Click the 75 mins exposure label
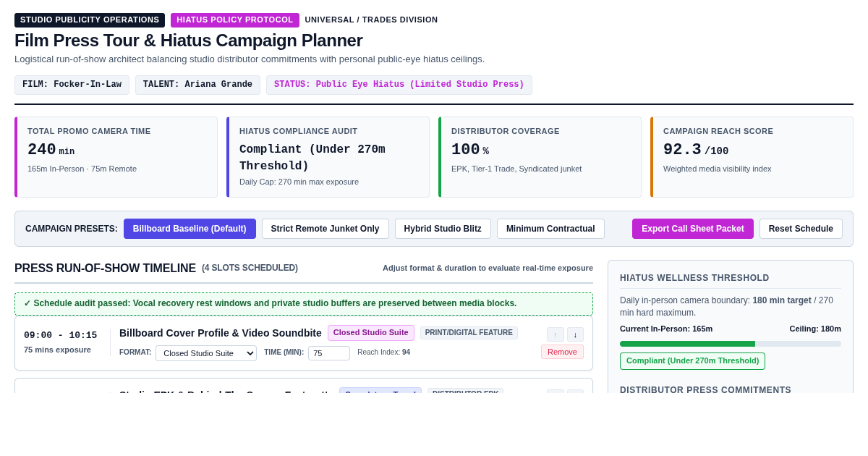Image resolution: width=868 pixels, height=456 pixels. pos(57,350)
